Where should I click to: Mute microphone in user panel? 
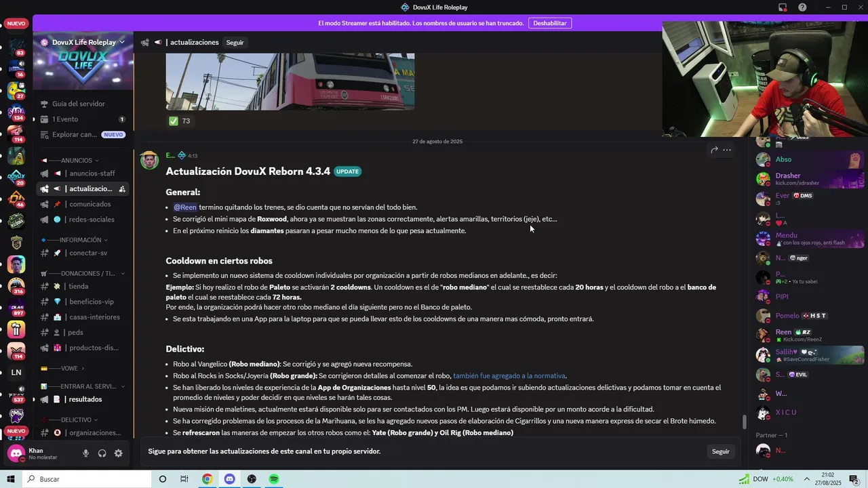coord(85,453)
